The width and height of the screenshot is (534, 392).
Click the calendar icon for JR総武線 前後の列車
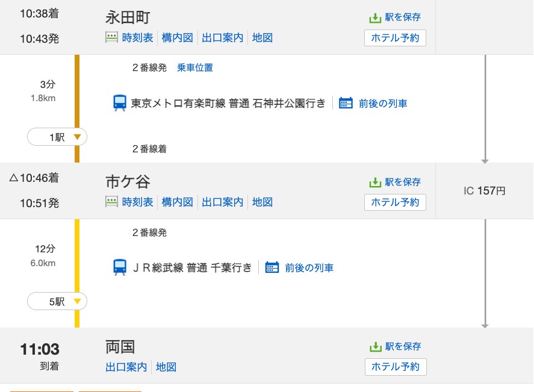pyautogui.click(x=272, y=268)
